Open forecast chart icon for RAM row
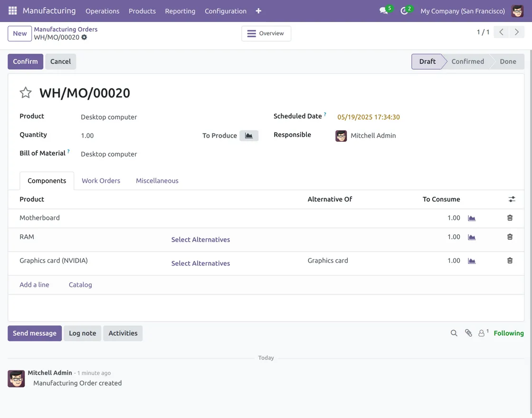532x418 pixels. tap(472, 237)
